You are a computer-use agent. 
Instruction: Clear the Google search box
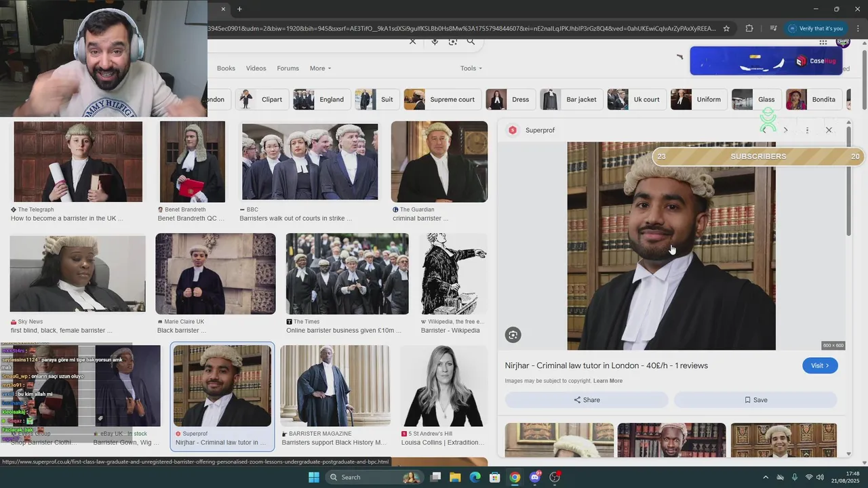412,41
